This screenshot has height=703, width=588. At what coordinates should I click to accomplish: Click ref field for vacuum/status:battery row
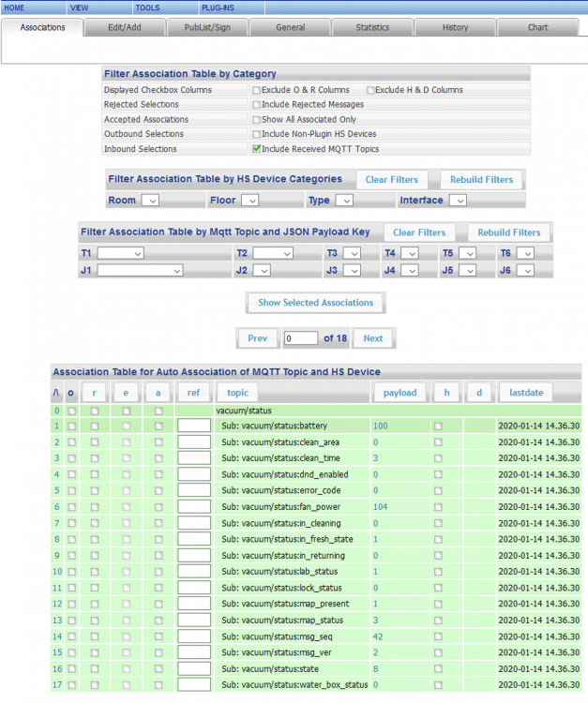(x=194, y=426)
